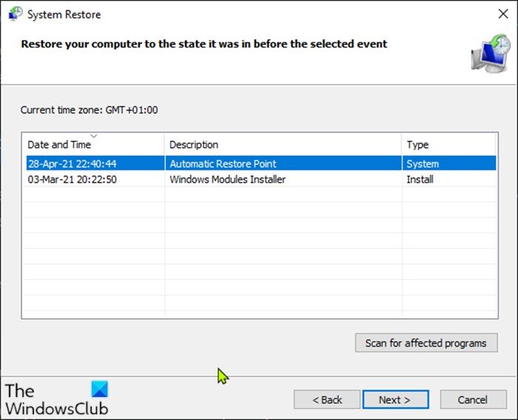Click the System Restore title bar icon
Screen dimensions: 518x420
tap(16, 14)
